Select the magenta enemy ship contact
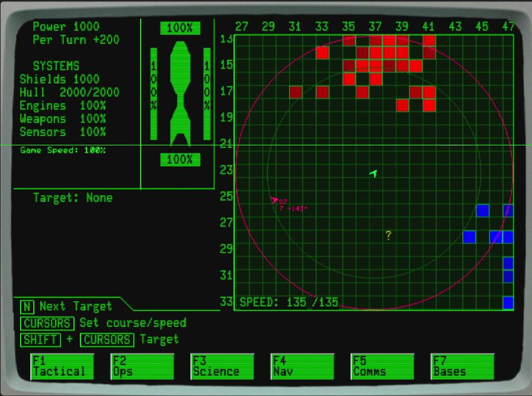Screen dimensions: 532x396 click(x=274, y=200)
